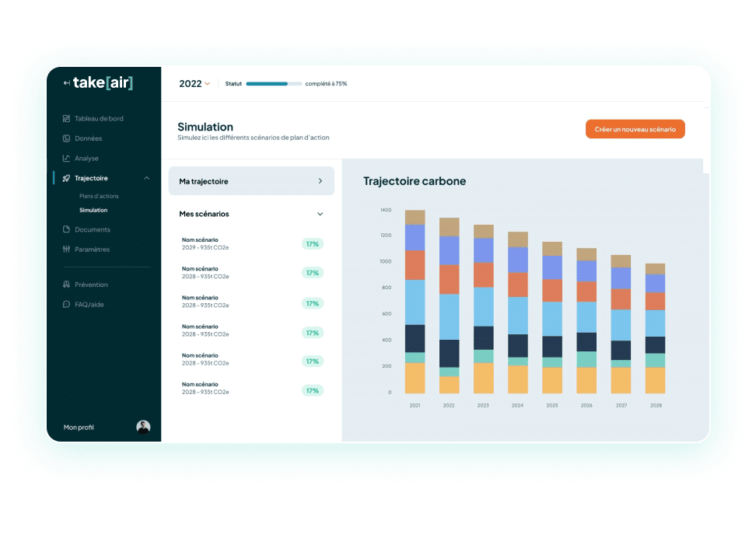Click the Paramètres sliders icon
Screen dimensions: 756x552
click(x=67, y=250)
